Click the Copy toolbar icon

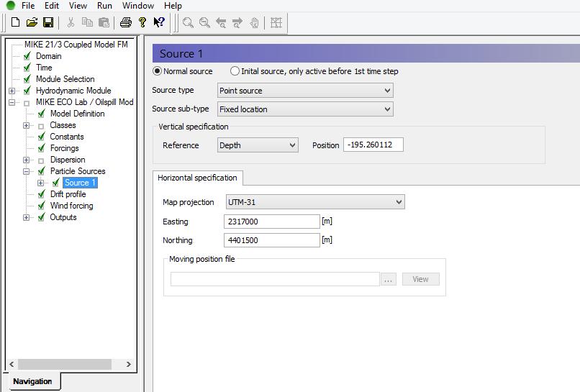tap(87, 22)
